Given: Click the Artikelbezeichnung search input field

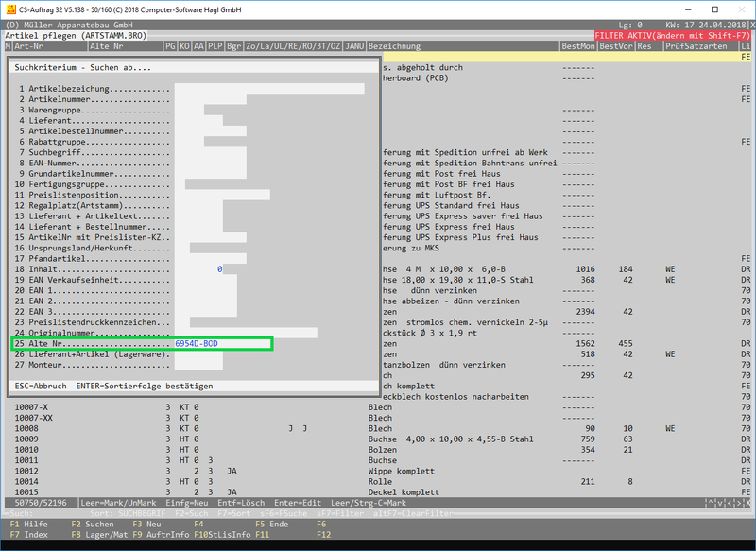Looking at the screenshot, I should (x=269, y=89).
